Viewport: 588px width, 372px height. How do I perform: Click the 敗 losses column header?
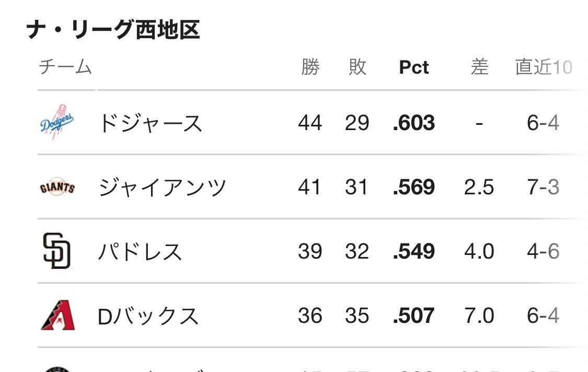pos(358,67)
